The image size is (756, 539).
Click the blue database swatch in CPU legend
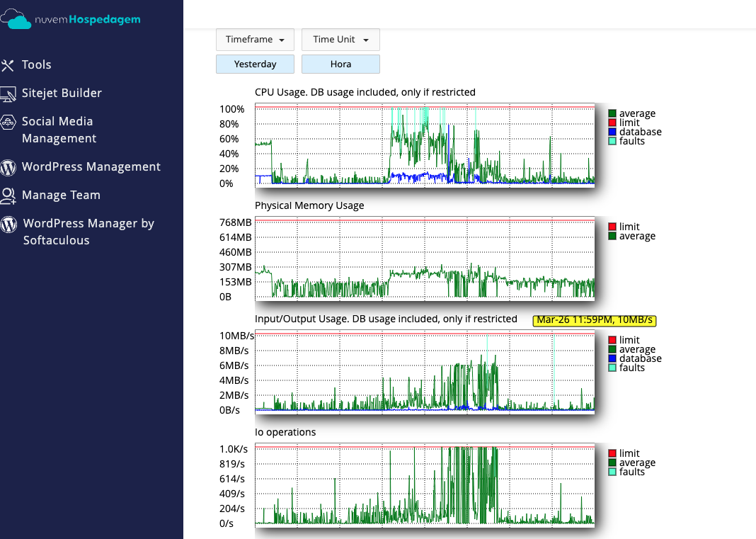[x=612, y=132]
